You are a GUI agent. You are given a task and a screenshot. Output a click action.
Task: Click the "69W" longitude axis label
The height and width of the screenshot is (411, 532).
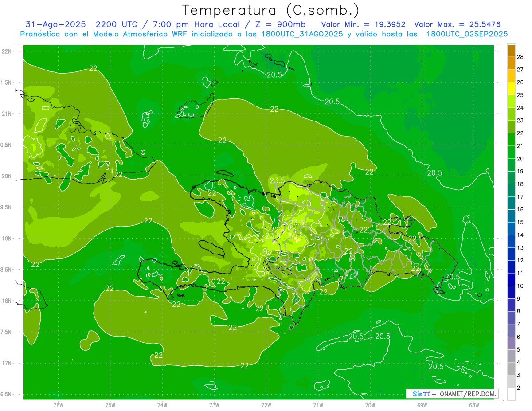coord(422,405)
